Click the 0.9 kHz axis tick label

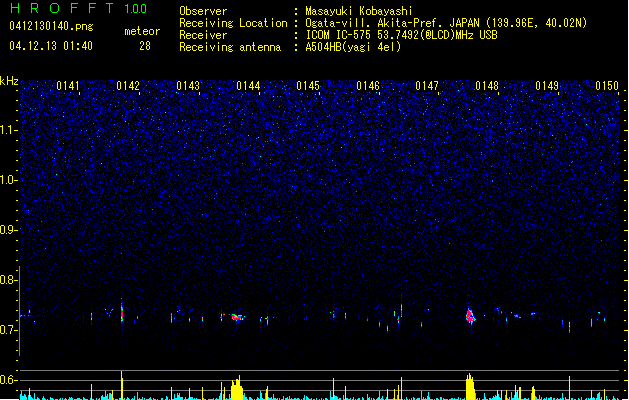(9, 230)
